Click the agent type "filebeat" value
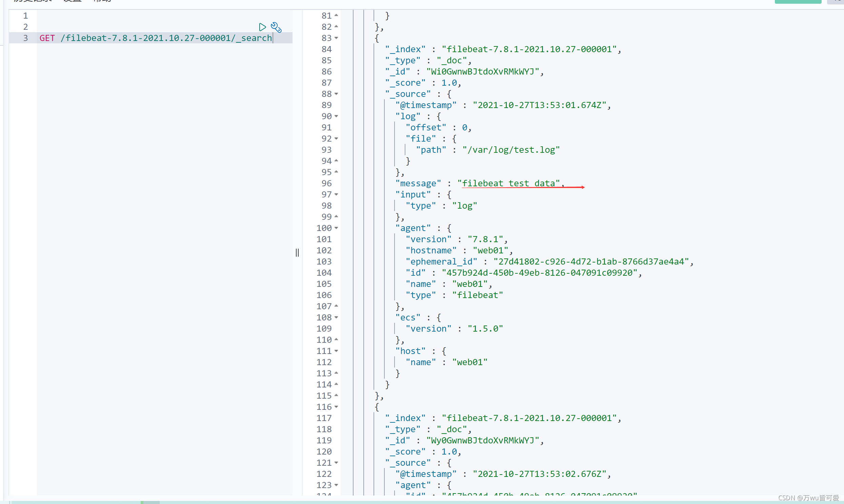The height and width of the screenshot is (504, 844). [x=477, y=295]
